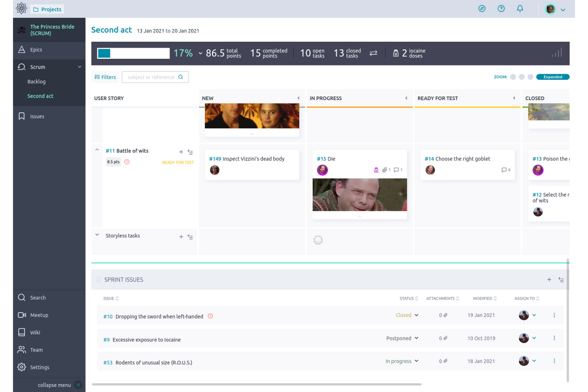588x392 pixels.
Task: Add a new storyless task
Action: (x=181, y=237)
